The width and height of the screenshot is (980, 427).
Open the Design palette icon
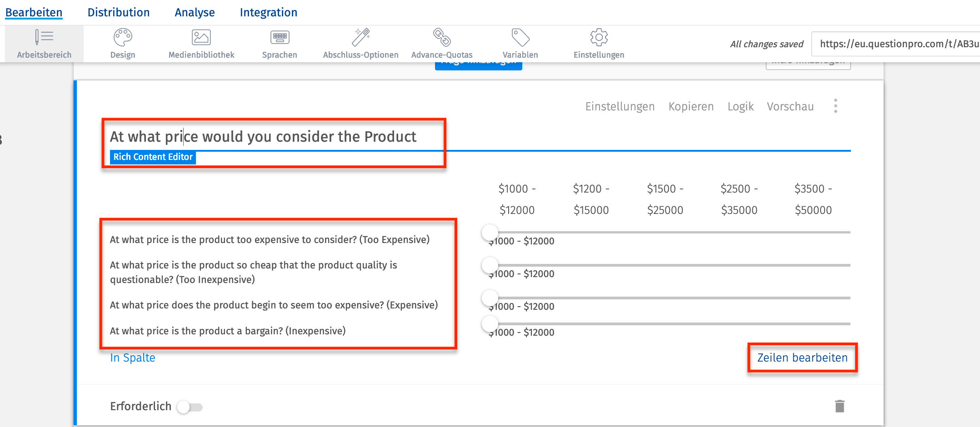pyautogui.click(x=123, y=38)
